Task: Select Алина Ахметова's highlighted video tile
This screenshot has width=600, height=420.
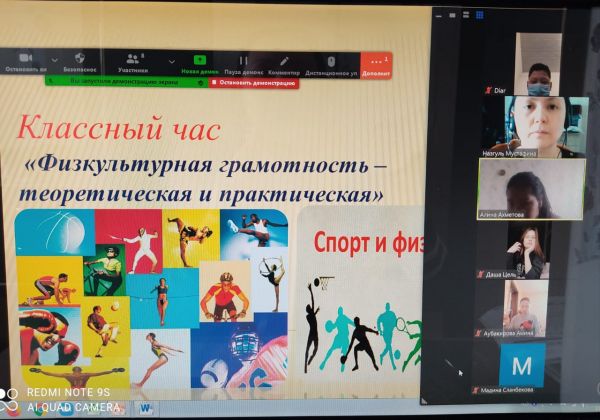Action: coord(530,186)
